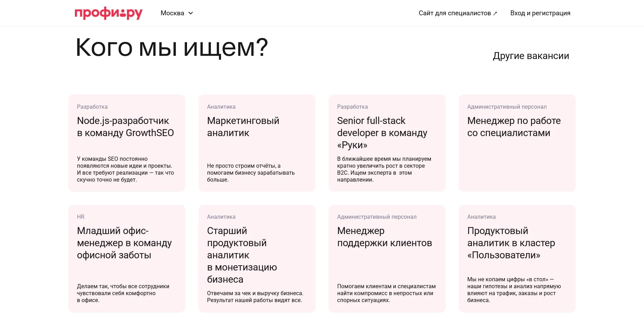Select the Node.js-разработчик vacancy card
This screenshot has height=317, width=644.
[x=127, y=143]
